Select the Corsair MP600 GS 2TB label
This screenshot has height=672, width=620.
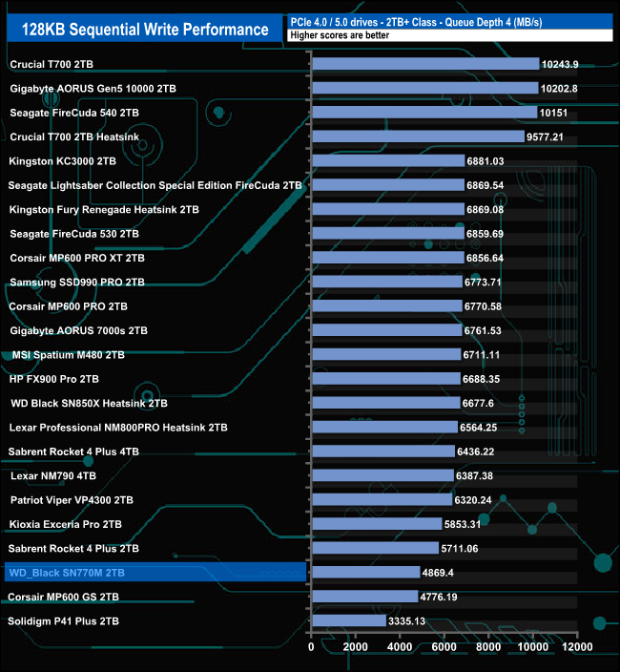click(63, 597)
